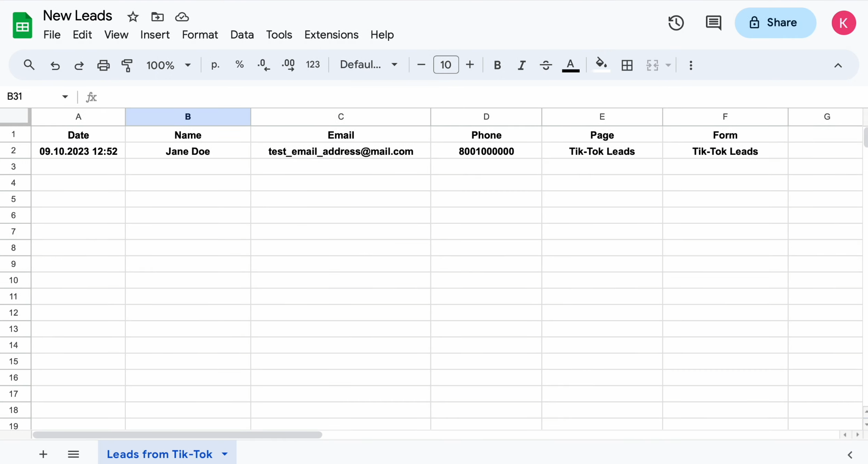
Task: Star the New Leads spreadsheet
Action: coord(133,17)
